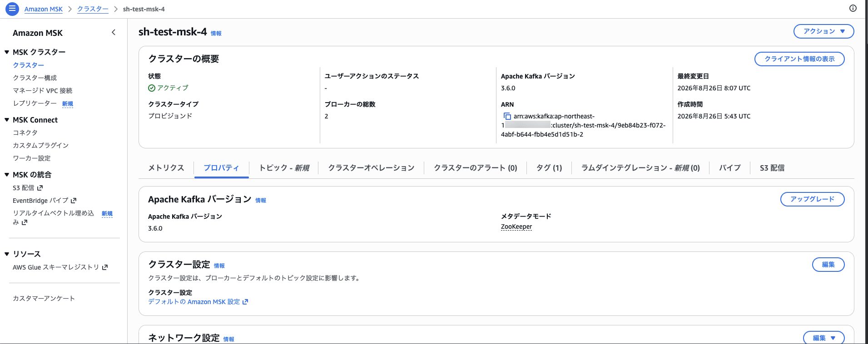Open the アクション dropdown button
Image resolution: width=868 pixels, height=344 pixels.
coord(823,31)
